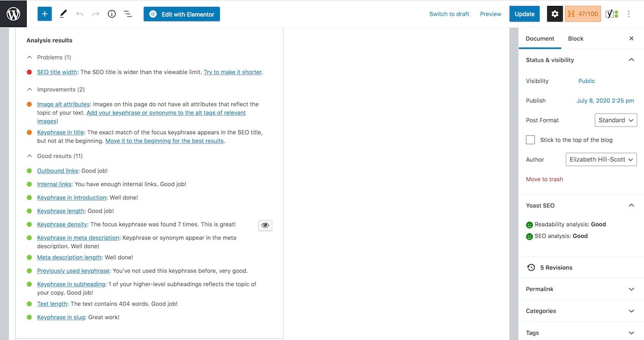Open the Keyphrase in subheading link
This screenshot has width=644, height=340.
71,284
